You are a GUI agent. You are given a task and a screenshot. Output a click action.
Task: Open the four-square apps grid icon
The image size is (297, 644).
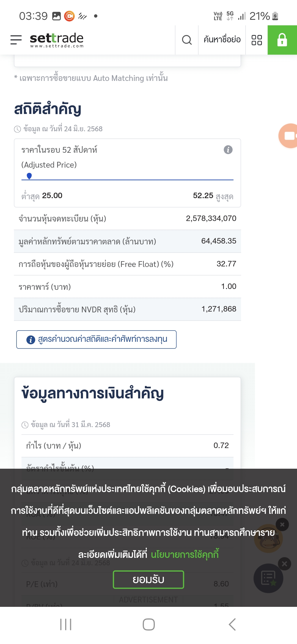click(x=257, y=40)
